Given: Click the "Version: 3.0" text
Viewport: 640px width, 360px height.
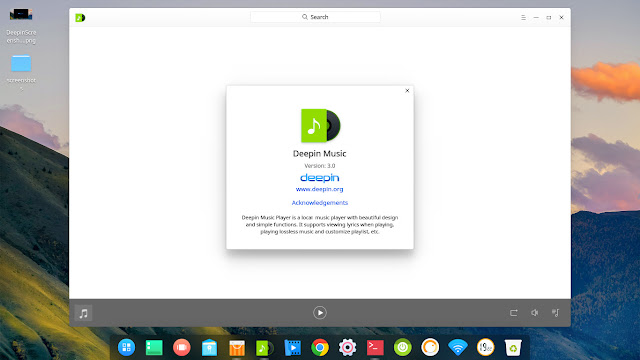Looking at the screenshot, I should point(320,166).
